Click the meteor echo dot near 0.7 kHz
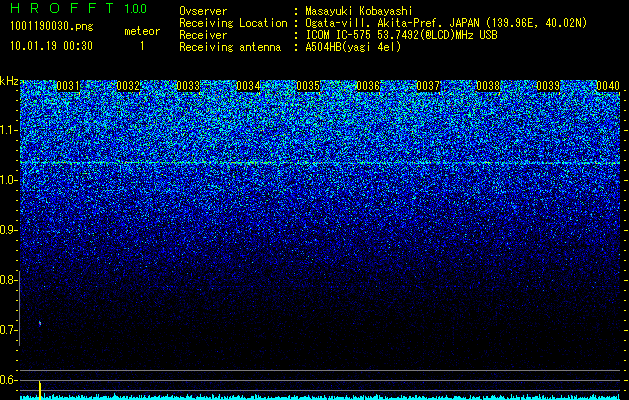 [40, 323]
